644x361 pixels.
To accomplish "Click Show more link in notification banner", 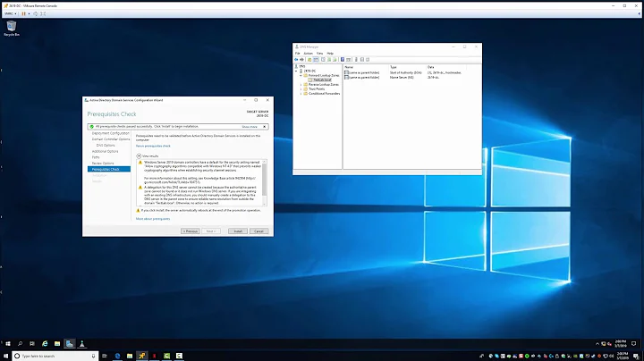I will coord(250,127).
